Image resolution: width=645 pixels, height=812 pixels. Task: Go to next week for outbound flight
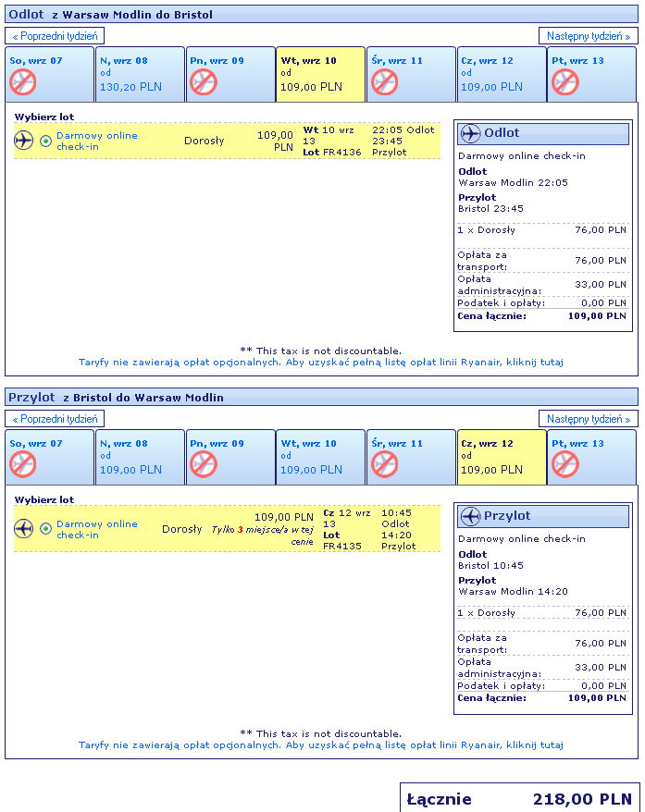tap(588, 36)
